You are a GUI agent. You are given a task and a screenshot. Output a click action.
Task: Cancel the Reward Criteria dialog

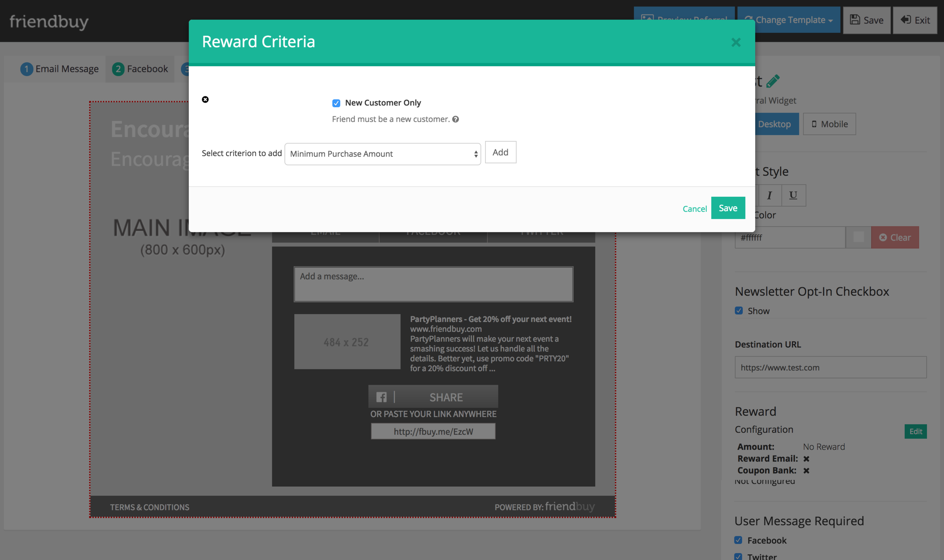(694, 209)
